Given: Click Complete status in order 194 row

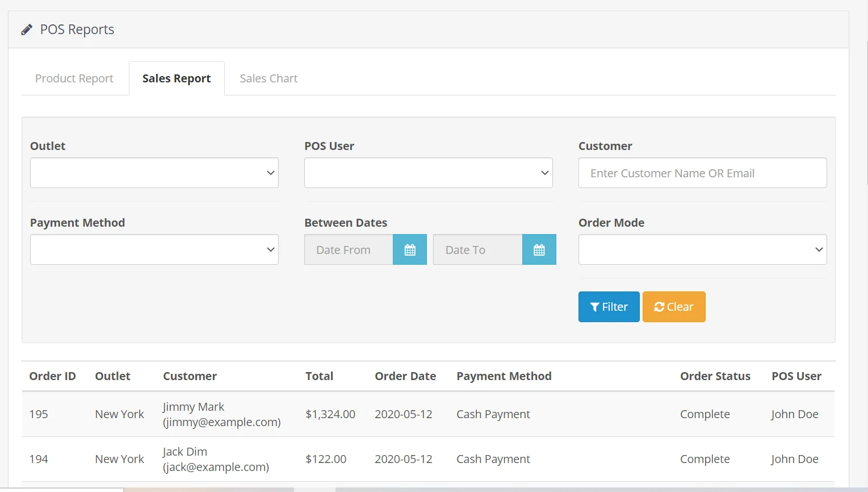Looking at the screenshot, I should (705, 459).
